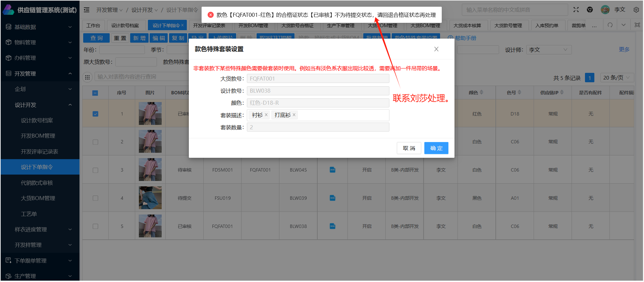The image size is (644, 282).
Task: Expand the 基础数据 sidebar menu
Action: pos(40,27)
